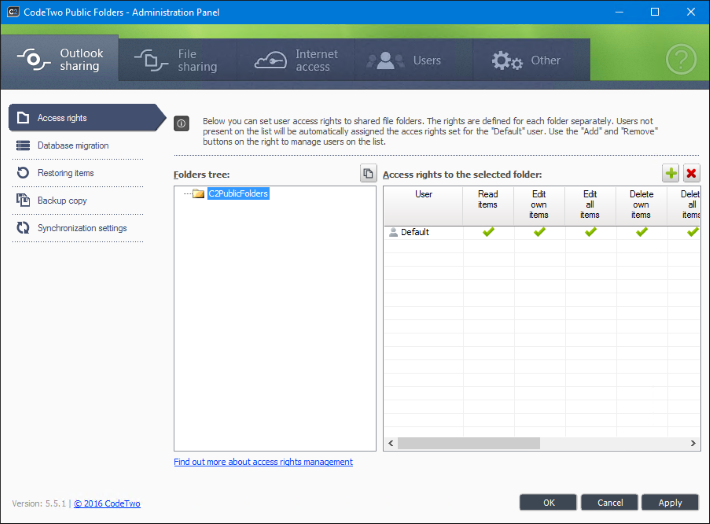Select Access rights in the sidebar
This screenshot has height=524, width=710.
click(87, 118)
